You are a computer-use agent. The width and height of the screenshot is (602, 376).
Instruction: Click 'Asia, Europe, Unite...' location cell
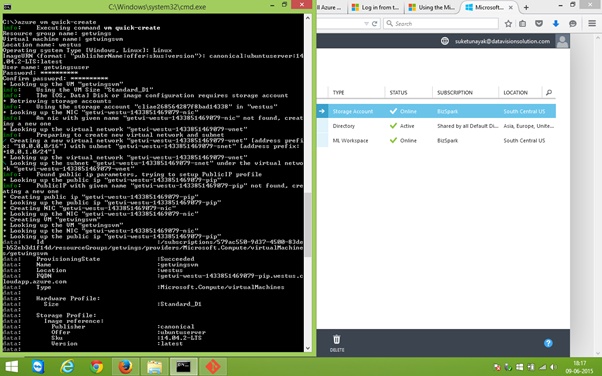click(x=529, y=126)
